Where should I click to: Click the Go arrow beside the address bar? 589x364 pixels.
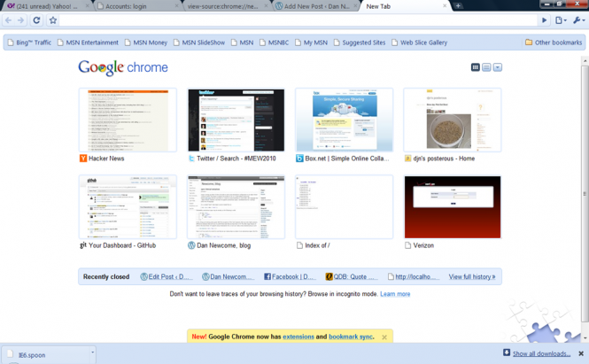pos(545,20)
